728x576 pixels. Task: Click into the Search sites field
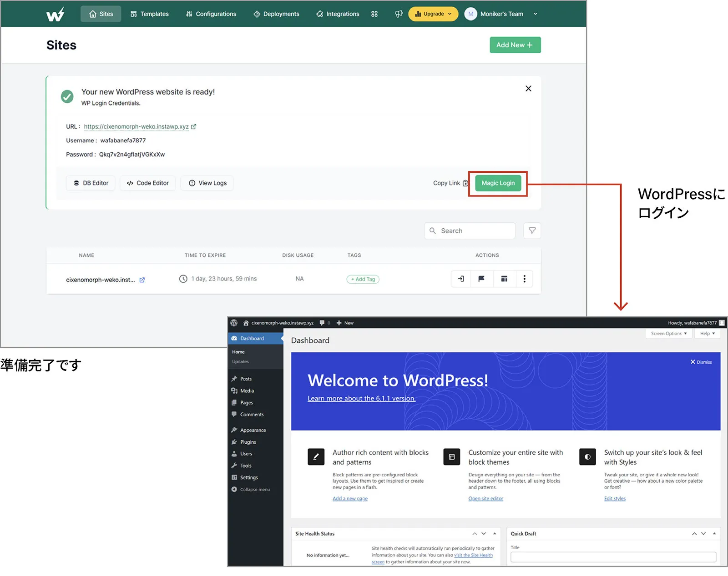tap(473, 230)
